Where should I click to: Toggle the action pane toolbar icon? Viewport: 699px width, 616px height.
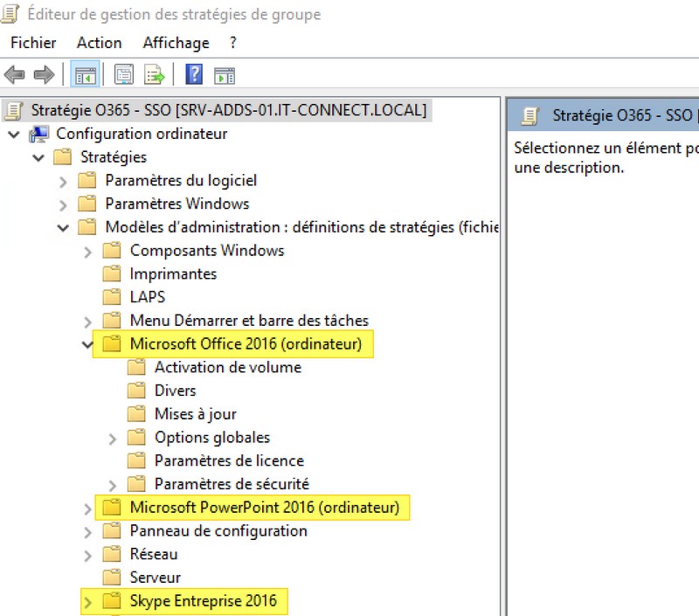pyautogui.click(x=224, y=74)
